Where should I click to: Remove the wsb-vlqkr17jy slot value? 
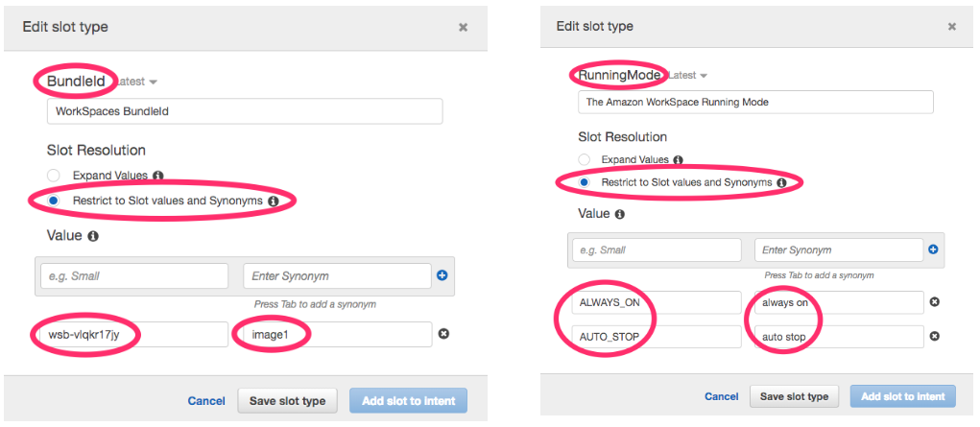pyautogui.click(x=443, y=334)
